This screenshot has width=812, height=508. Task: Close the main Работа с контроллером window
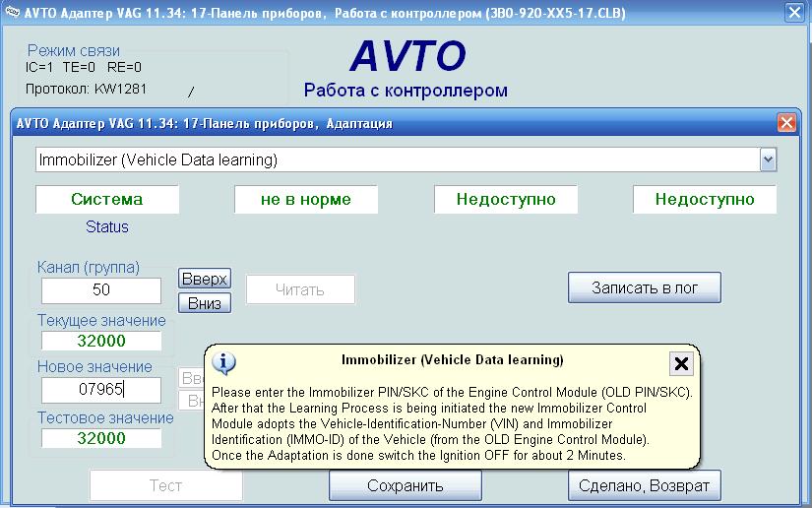pyautogui.click(x=794, y=12)
